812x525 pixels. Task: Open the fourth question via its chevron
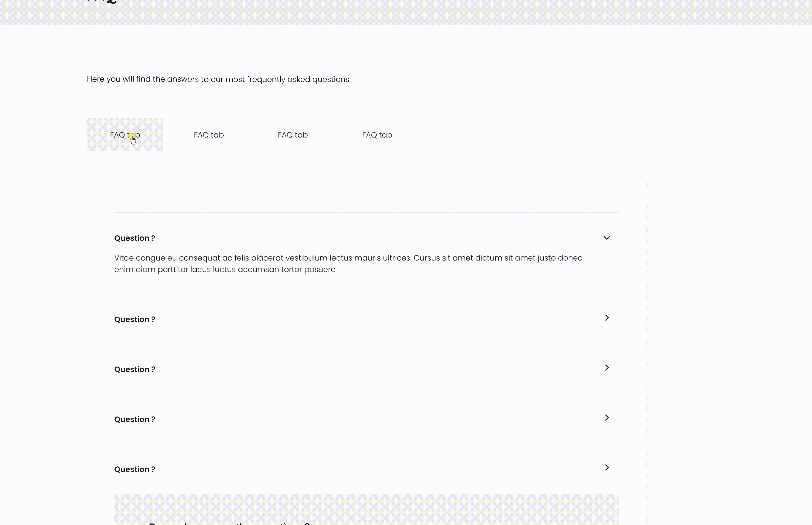pyautogui.click(x=607, y=418)
